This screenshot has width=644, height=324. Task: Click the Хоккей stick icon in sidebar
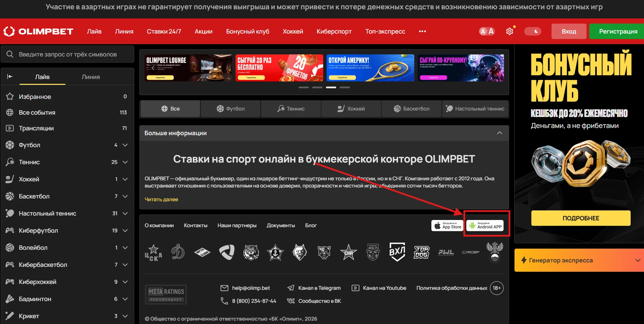point(10,179)
